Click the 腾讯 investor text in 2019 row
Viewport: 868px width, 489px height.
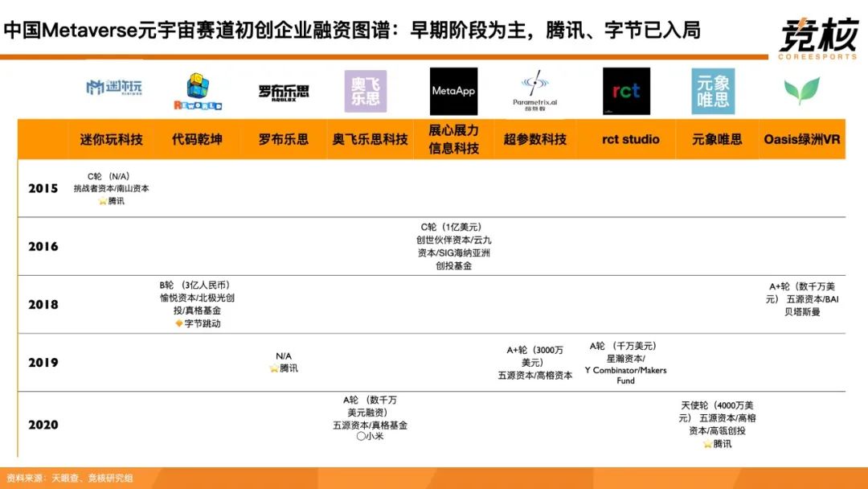(288, 368)
